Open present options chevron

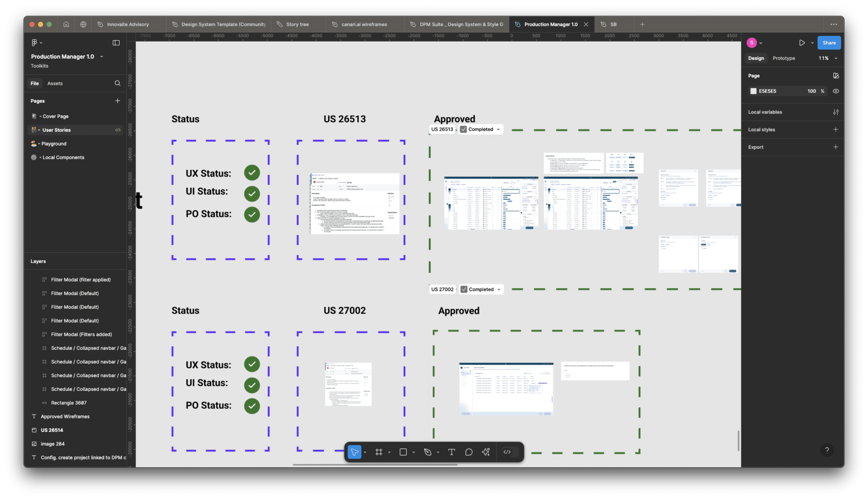pyautogui.click(x=812, y=43)
